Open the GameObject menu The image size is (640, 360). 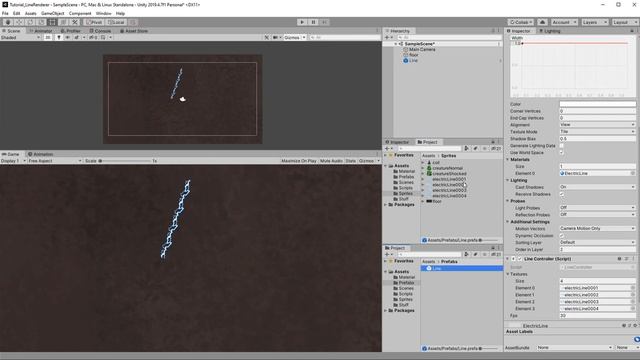53,13
